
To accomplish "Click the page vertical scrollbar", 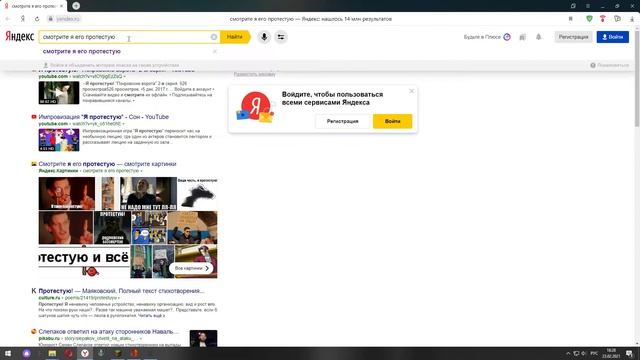I will click(x=637, y=78).
